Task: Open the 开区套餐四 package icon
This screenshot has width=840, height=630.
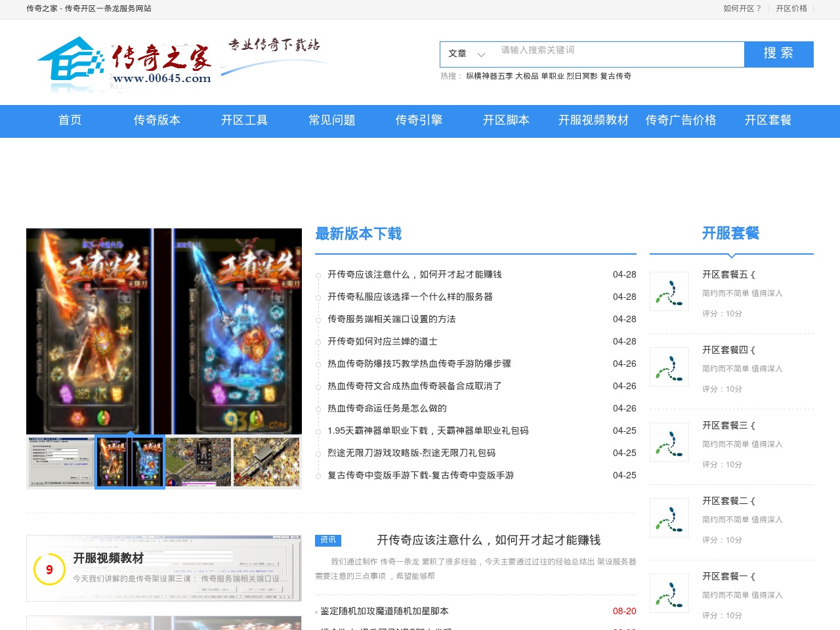Action: 669,367
